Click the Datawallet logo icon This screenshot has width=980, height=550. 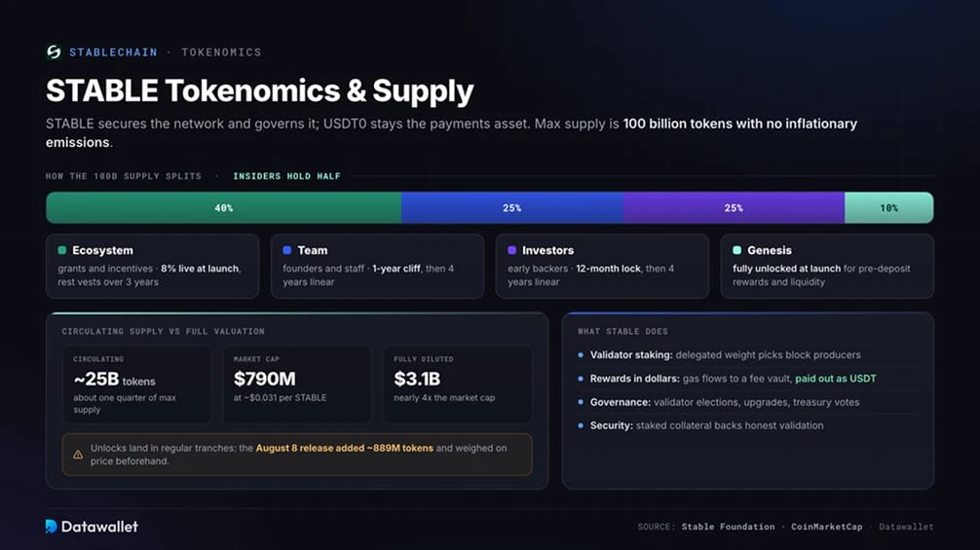[52, 527]
